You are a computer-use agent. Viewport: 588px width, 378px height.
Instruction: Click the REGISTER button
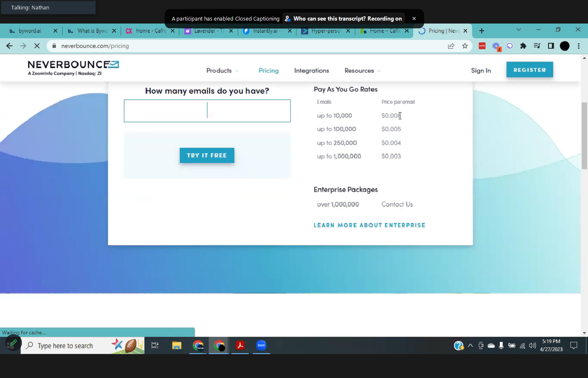529,70
